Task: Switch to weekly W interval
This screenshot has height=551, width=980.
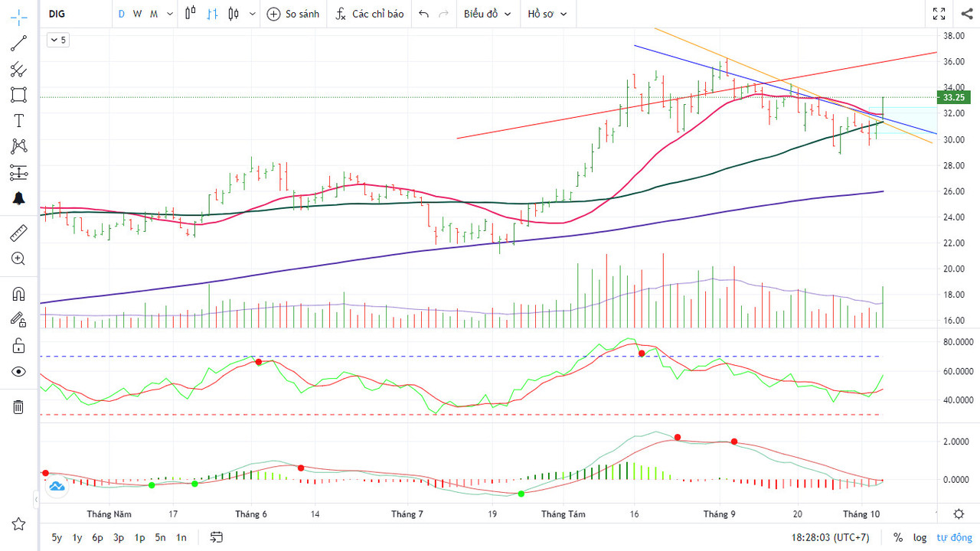Action: coord(137,14)
